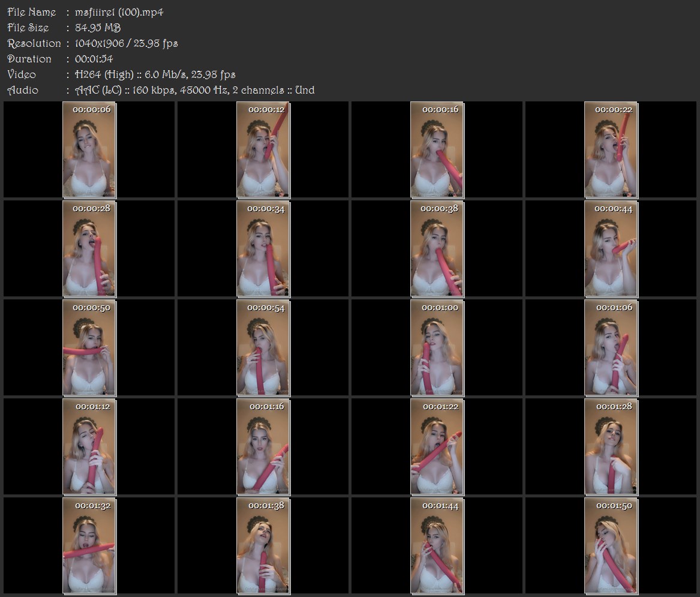Pick the frame at timestamp 00:00:54
Image resolution: width=700 pixels, height=597 pixels.
(263, 348)
